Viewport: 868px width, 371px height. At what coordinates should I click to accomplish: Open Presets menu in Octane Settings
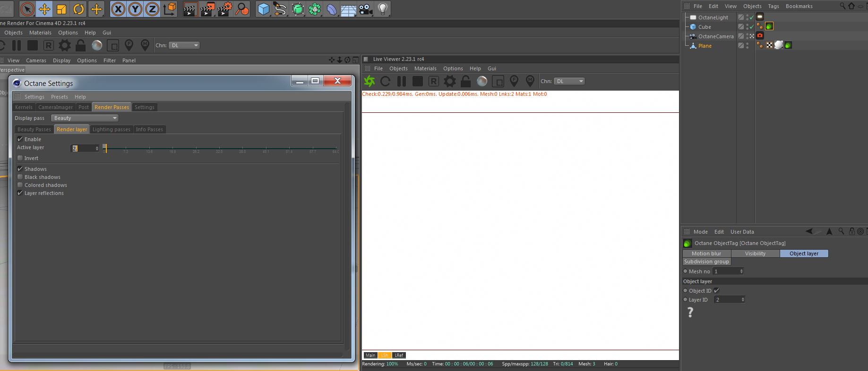(x=60, y=97)
